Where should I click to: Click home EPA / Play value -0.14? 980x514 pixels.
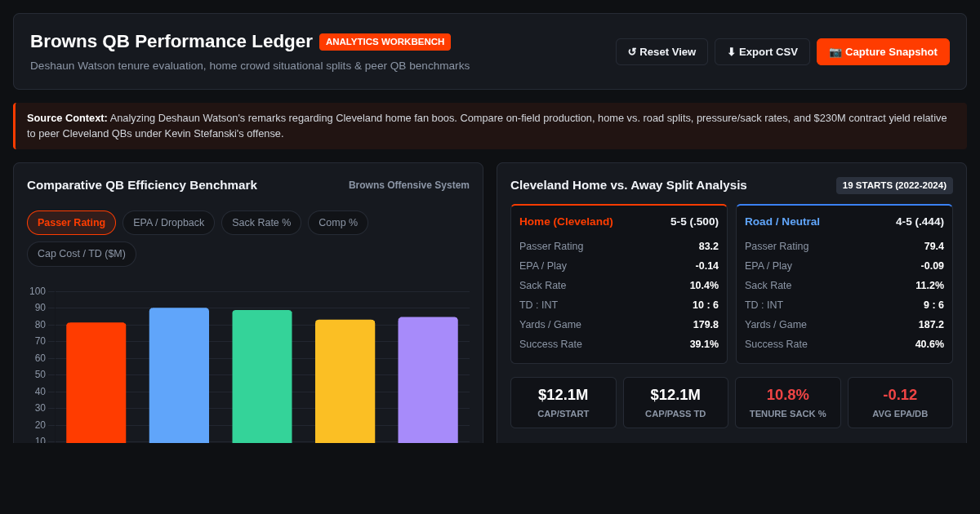[x=706, y=266]
